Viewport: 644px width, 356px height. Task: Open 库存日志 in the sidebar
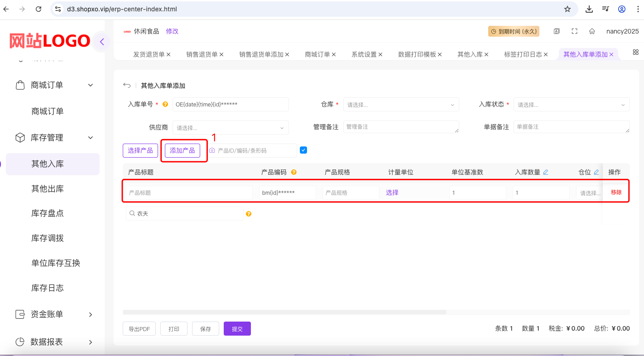tap(48, 288)
